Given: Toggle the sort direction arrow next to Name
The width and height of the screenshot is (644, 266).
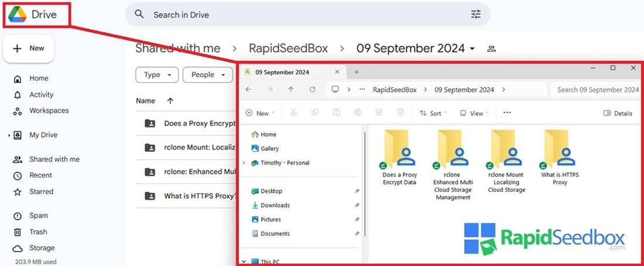Looking at the screenshot, I should click(x=170, y=101).
